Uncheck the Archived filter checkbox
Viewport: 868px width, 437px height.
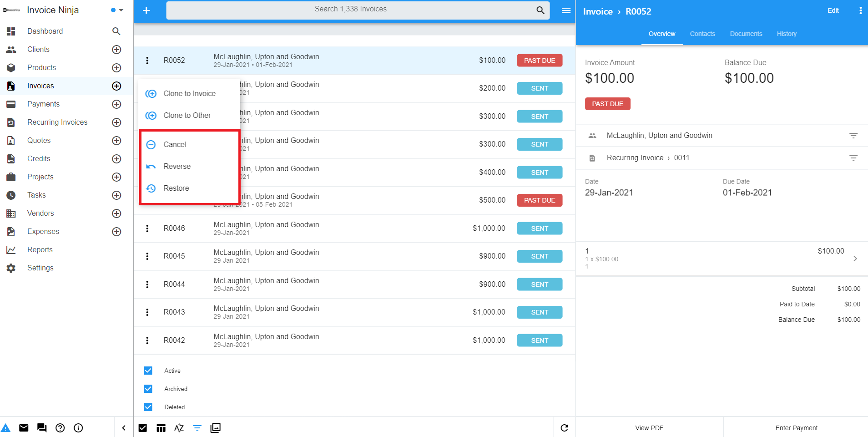148,388
